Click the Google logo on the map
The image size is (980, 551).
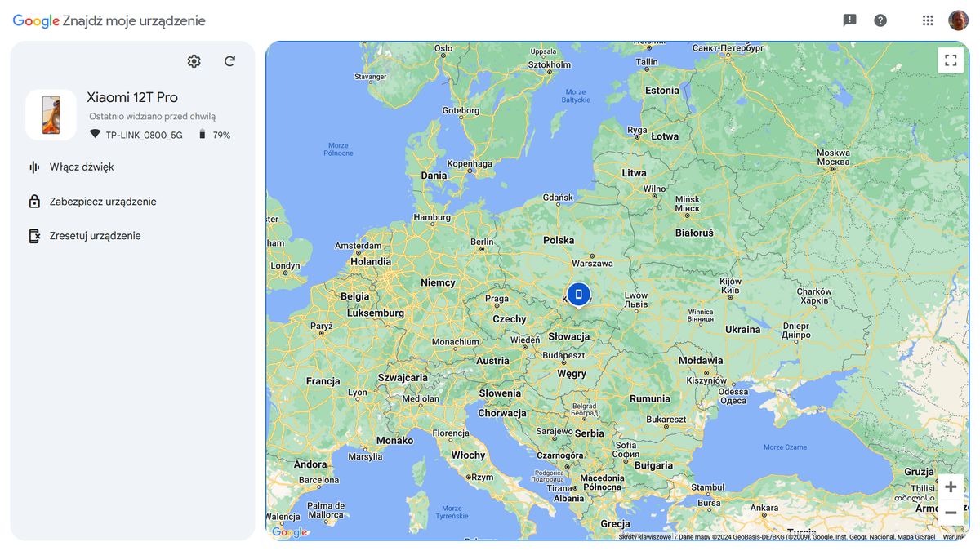point(290,532)
